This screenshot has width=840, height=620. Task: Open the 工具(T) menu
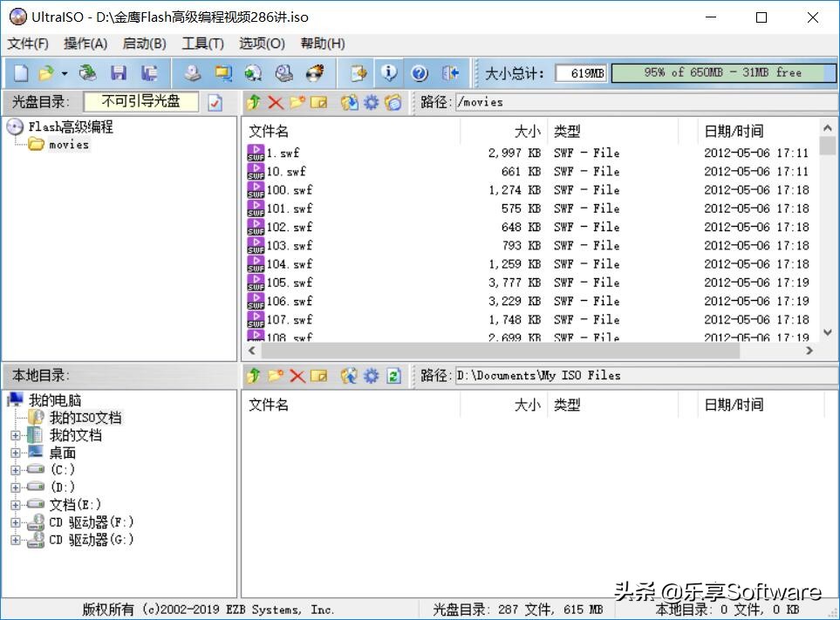[202, 43]
